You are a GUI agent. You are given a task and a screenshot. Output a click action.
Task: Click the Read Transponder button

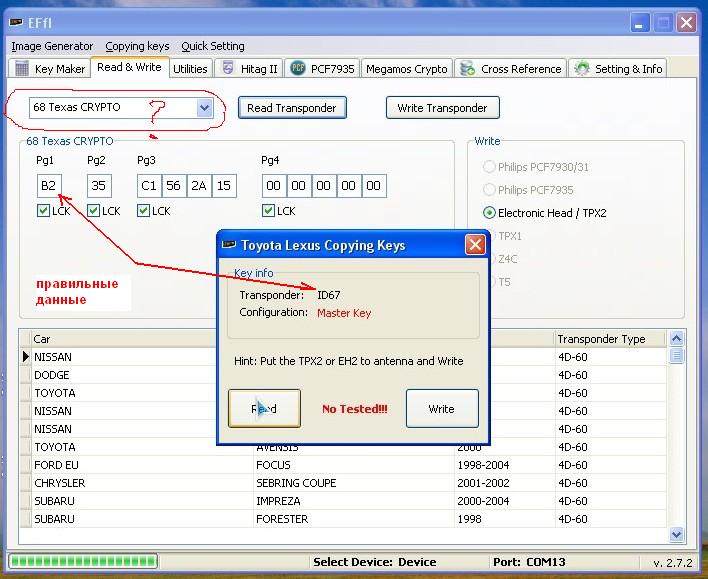pos(292,107)
